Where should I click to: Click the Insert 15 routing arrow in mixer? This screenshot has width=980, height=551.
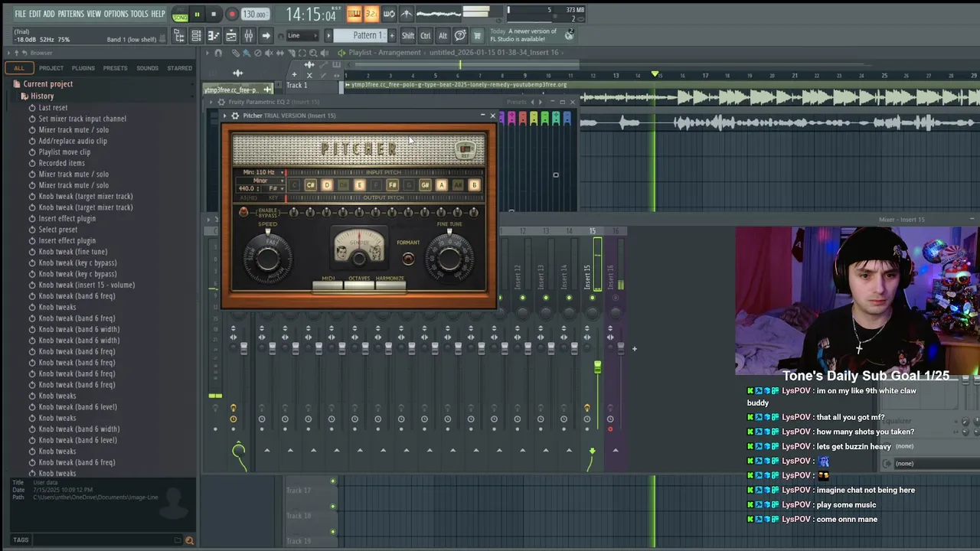pos(592,451)
